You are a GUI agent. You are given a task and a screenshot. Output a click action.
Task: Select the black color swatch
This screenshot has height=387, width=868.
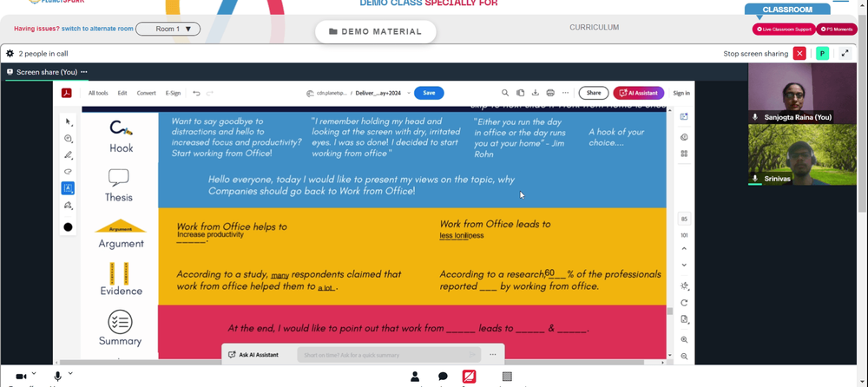click(68, 227)
